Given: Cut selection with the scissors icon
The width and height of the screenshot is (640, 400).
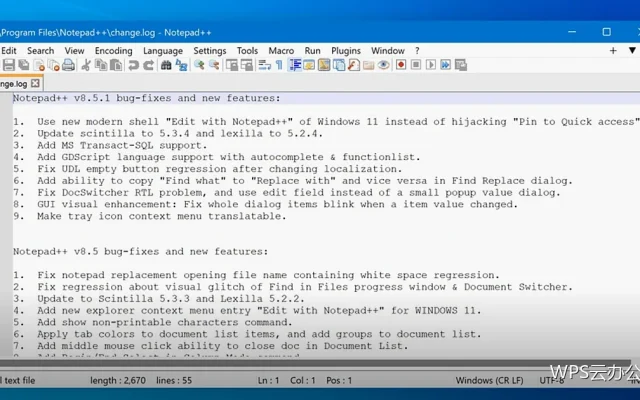Looking at the screenshot, I should (x=86, y=65).
